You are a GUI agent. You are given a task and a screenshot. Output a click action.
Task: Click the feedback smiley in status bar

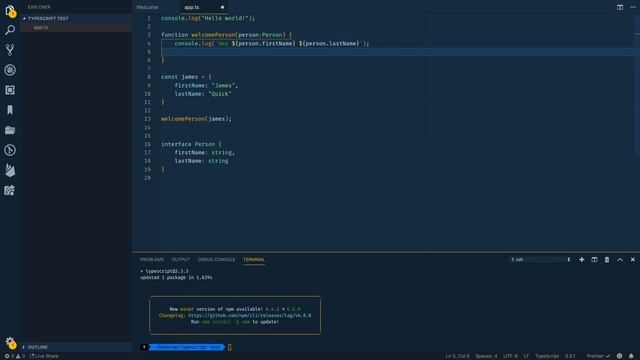tap(620, 356)
